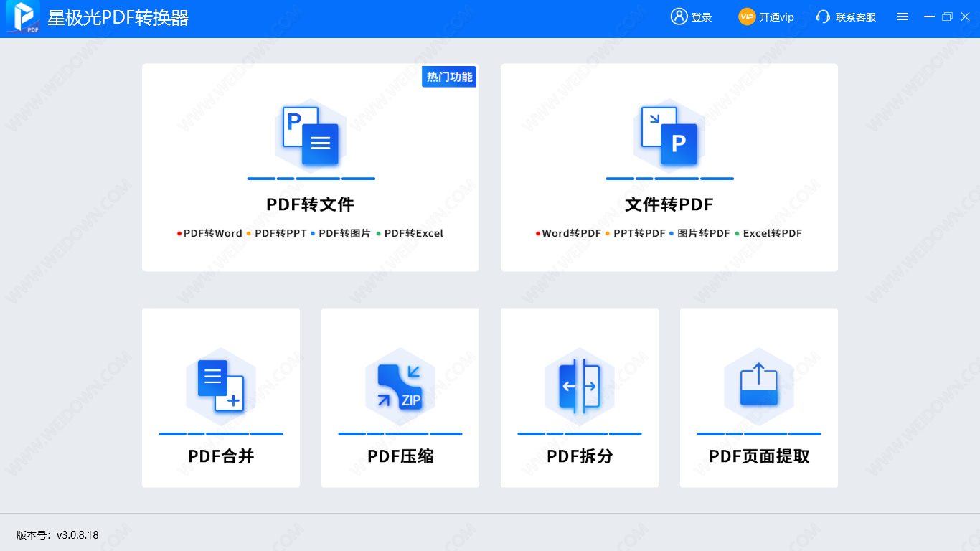Screen dimensions: 980x551
Task: Restore down the window
Action: 947,17
